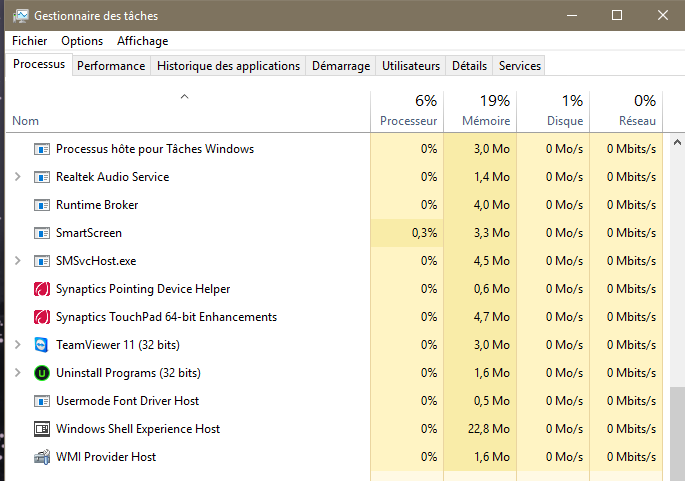Click the Réseau value of WMI Provider Host
Image resolution: width=685 pixels, height=481 pixels.
coord(631,457)
